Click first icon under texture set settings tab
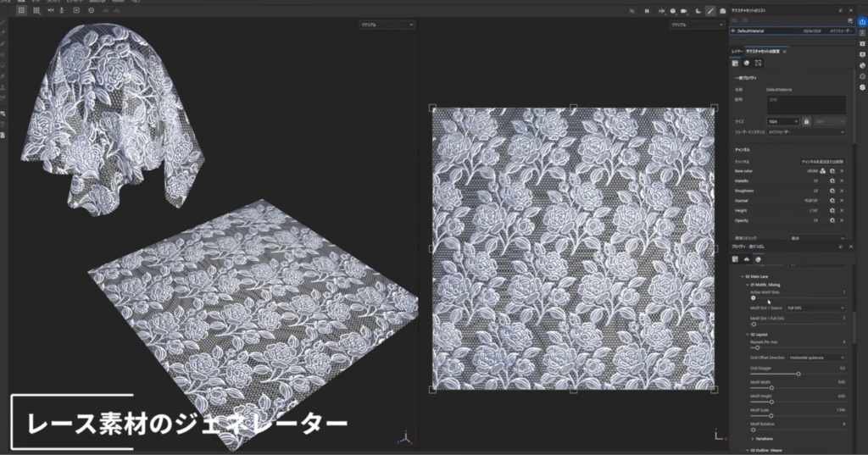The width and height of the screenshot is (868, 455). tap(735, 63)
